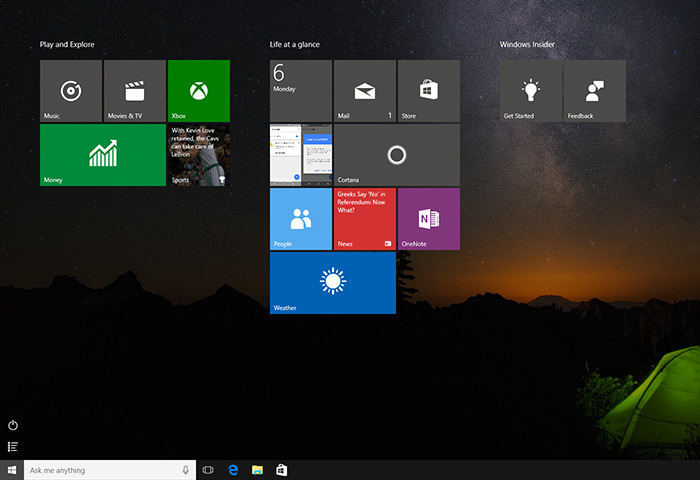Screen dimensions: 700x480
Task: Open the Store from the taskbar
Action: (281, 470)
